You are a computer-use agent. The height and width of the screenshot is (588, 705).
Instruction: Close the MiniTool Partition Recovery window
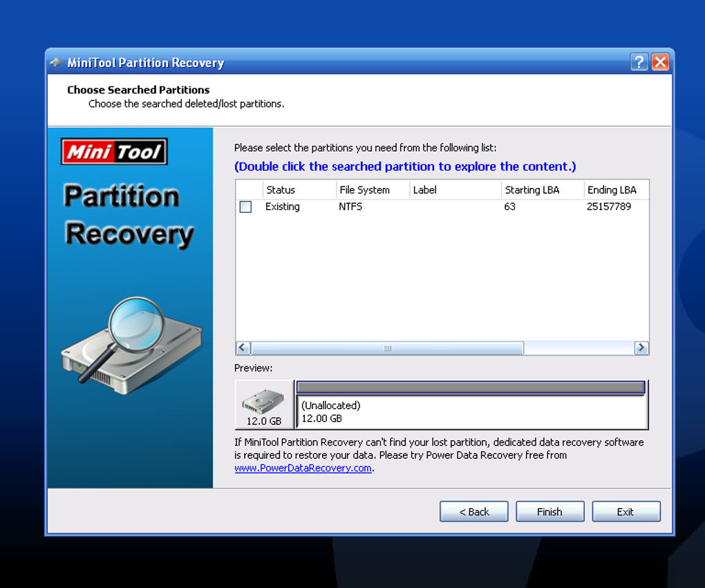(661, 62)
